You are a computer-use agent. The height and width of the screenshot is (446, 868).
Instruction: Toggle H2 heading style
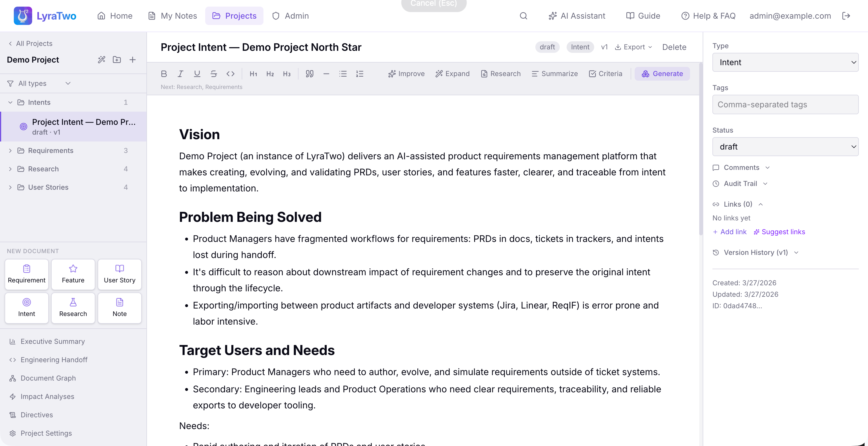(x=270, y=74)
